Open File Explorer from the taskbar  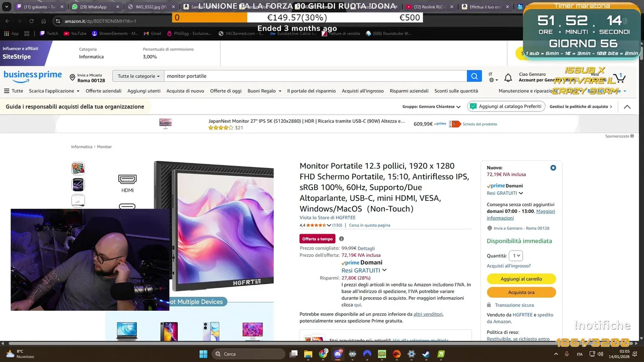pos(308,354)
